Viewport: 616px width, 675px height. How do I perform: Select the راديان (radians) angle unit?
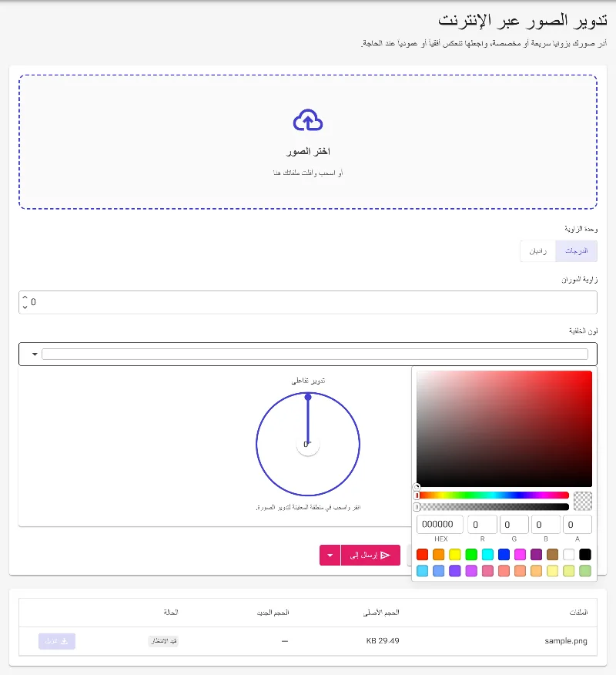(537, 251)
